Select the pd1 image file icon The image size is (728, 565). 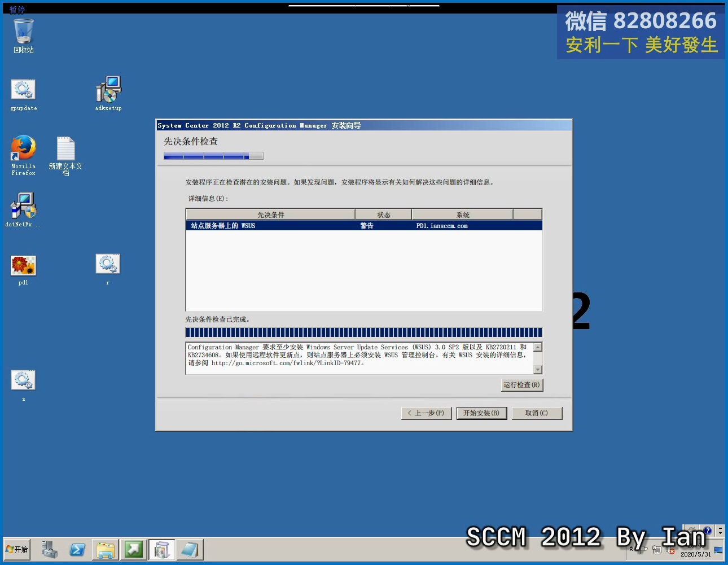pos(23,270)
